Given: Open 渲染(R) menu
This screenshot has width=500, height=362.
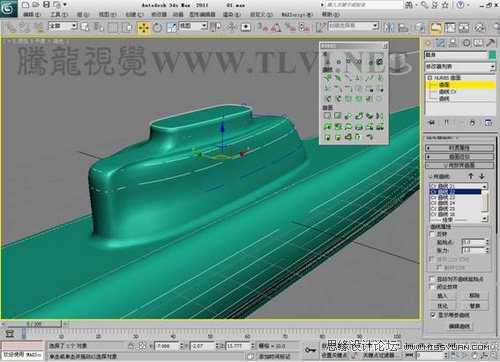Looking at the screenshot, I should pyautogui.click(x=232, y=15).
